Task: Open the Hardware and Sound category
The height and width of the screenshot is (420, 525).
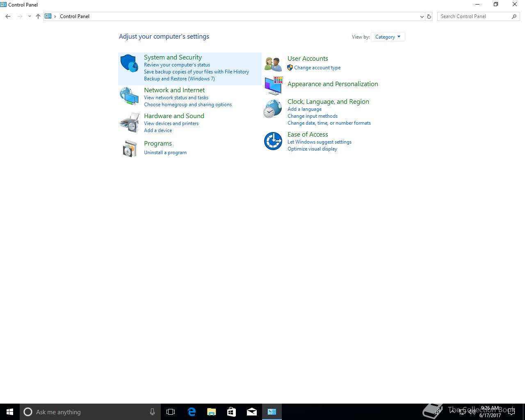Action: 174,116
